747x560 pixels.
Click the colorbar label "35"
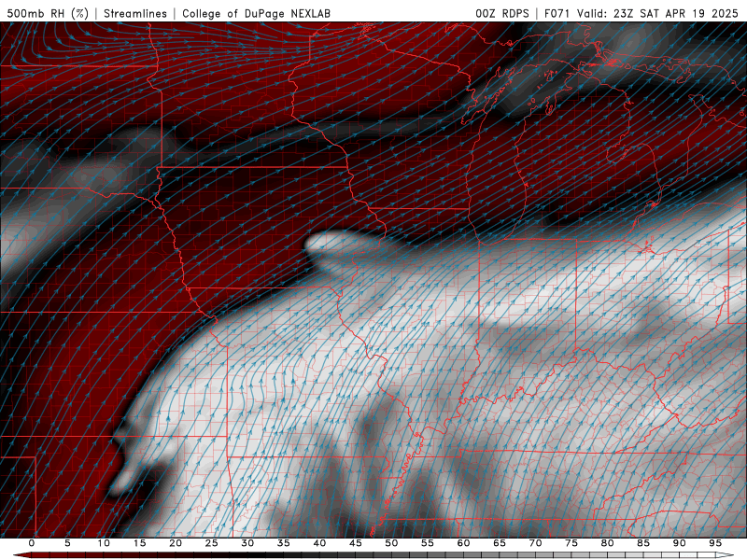pos(284,543)
